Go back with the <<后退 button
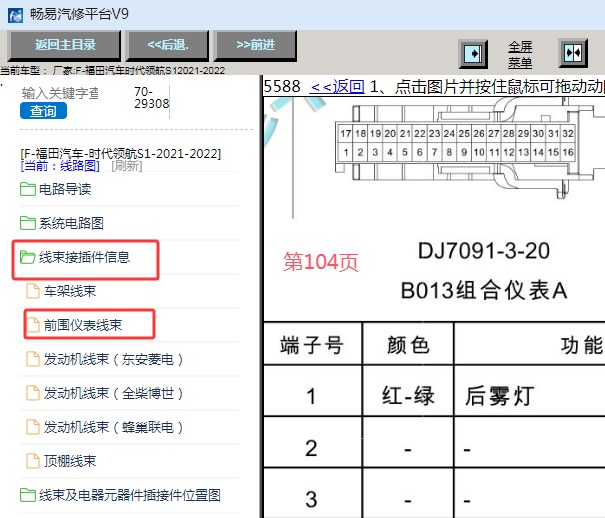The width and height of the screenshot is (605, 518). tap(167, 46)
